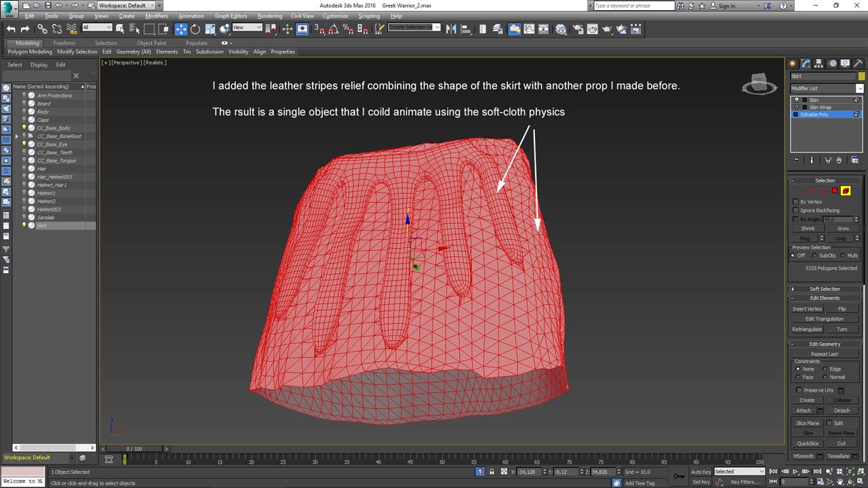Click the QuickSlice button
The image size is (868, 488).
click(808, 443)
